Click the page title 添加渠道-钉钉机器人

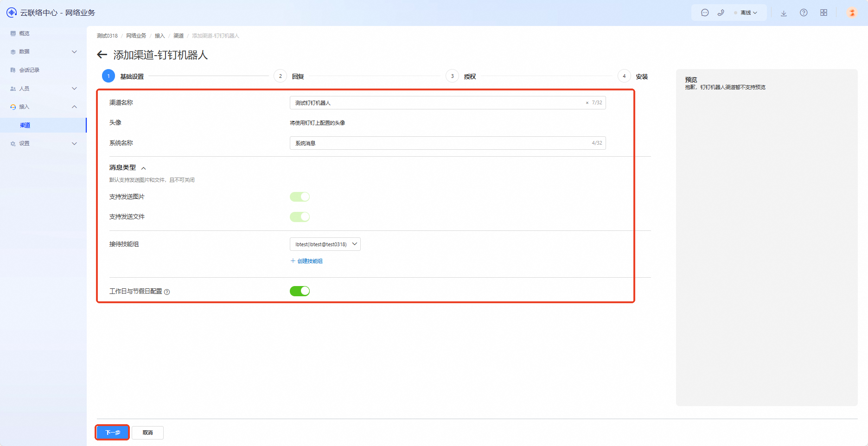pos(160,55)
